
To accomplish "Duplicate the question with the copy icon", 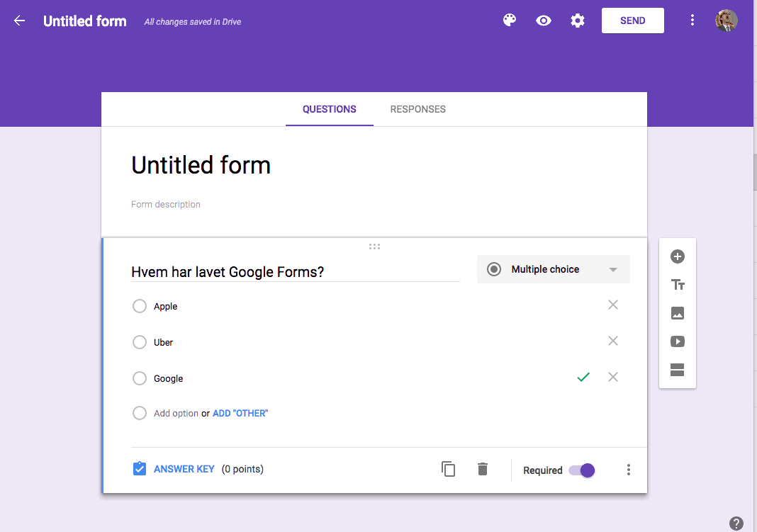I will click(448, 469).
